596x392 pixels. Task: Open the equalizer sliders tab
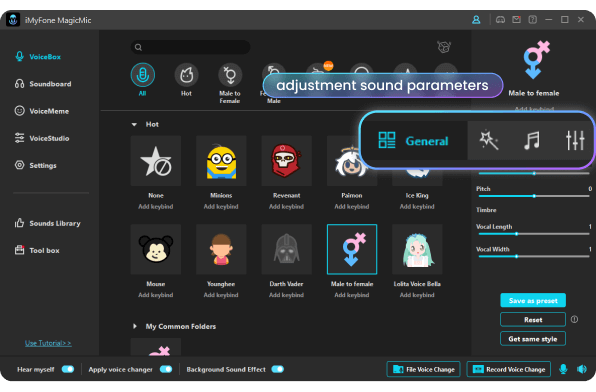574,140
